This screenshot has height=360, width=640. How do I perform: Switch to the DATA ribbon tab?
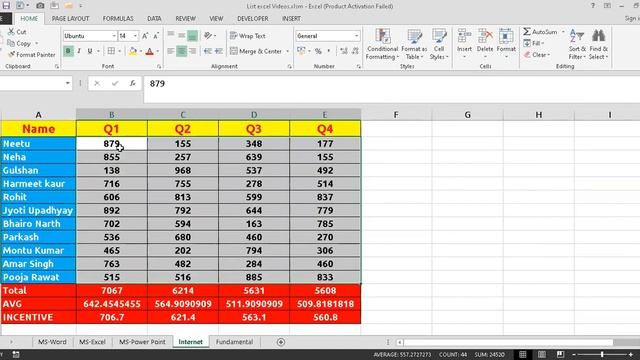154,19
